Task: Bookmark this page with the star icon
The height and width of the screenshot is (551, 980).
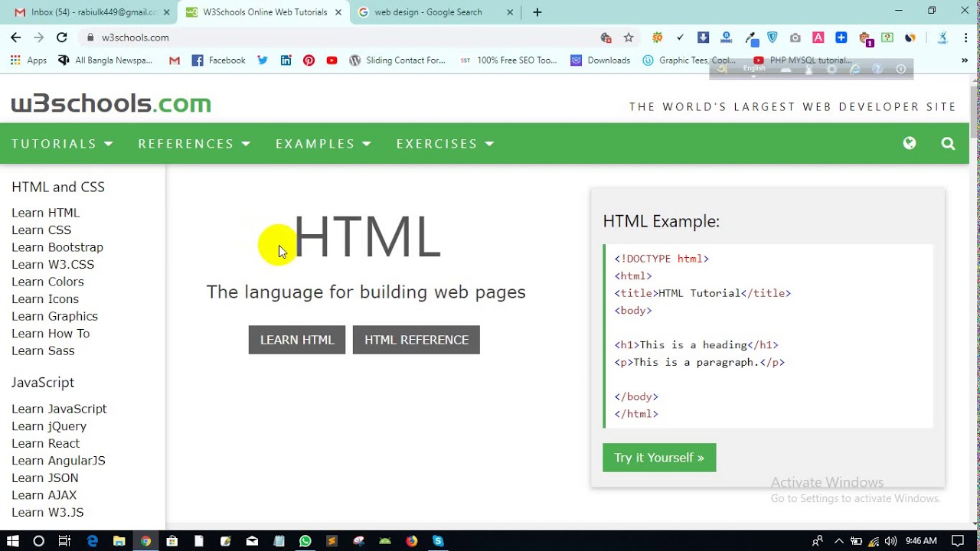Action: [629, 37]
